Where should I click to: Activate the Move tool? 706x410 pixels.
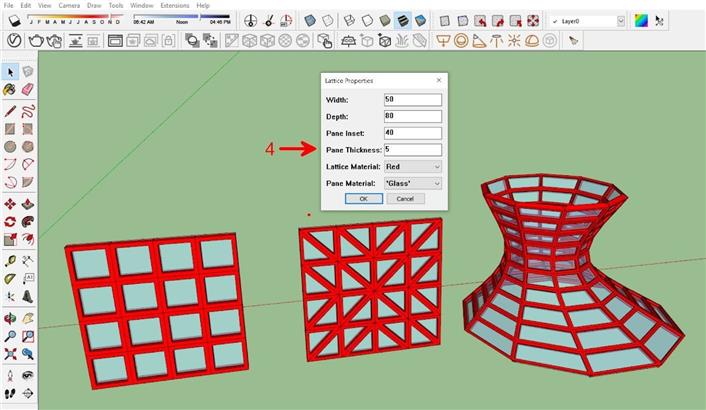pyautogui.click(x=10, y=204)
